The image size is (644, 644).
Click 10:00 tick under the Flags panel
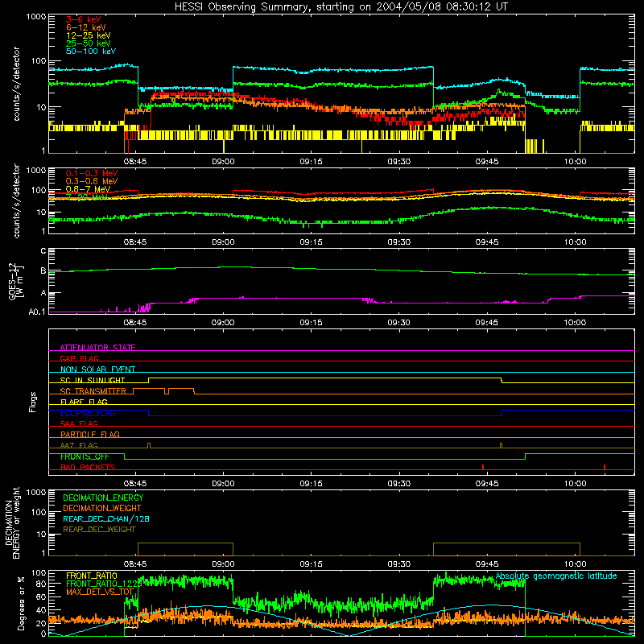tap(575, 484)
